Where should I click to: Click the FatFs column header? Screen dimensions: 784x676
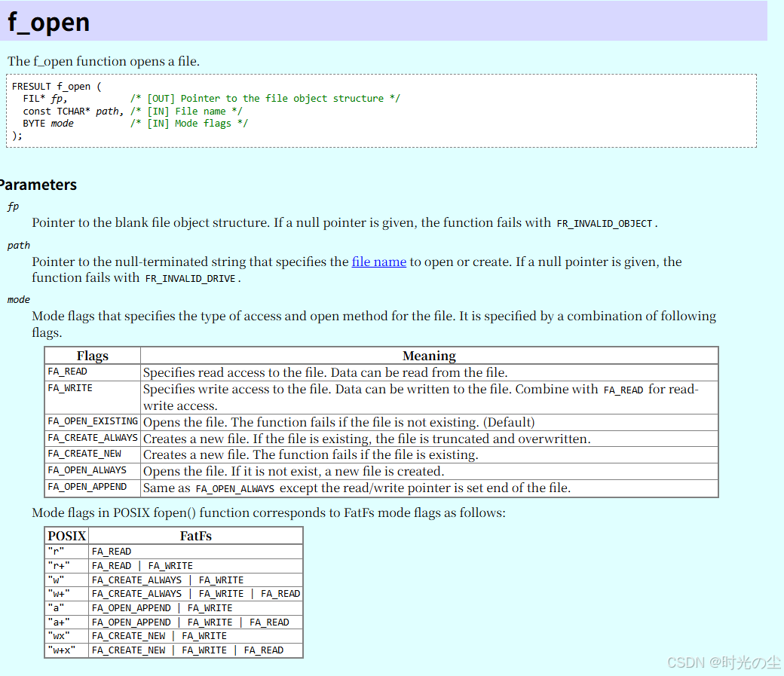point(196,536)
